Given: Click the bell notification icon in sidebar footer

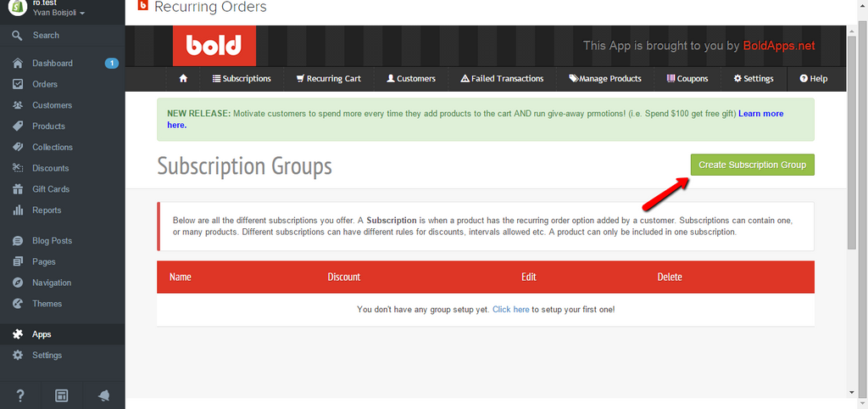Looking at the screenshot, I should click(x=103, y=395).
